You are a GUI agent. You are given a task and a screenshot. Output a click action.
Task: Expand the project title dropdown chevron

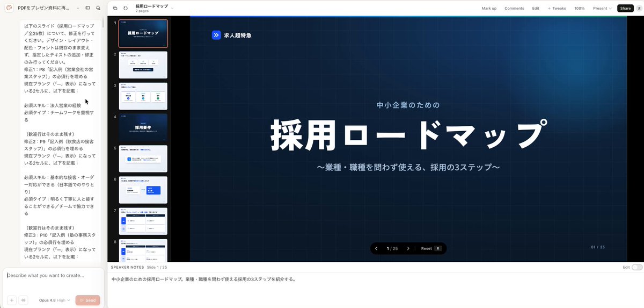78,8
